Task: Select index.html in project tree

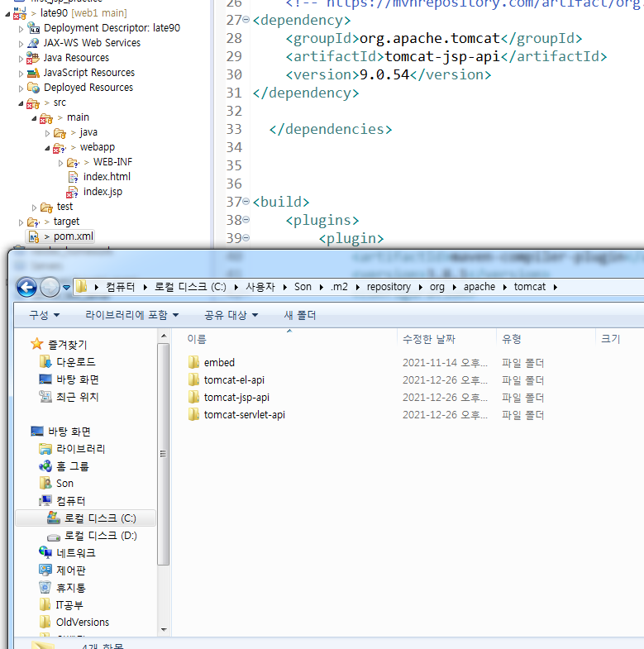Action: (107, 177)
